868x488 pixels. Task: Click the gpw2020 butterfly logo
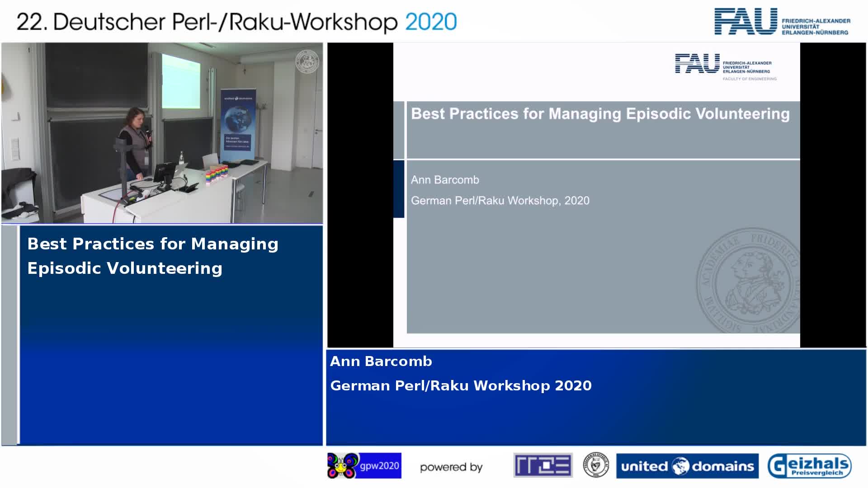click(364, 465)
